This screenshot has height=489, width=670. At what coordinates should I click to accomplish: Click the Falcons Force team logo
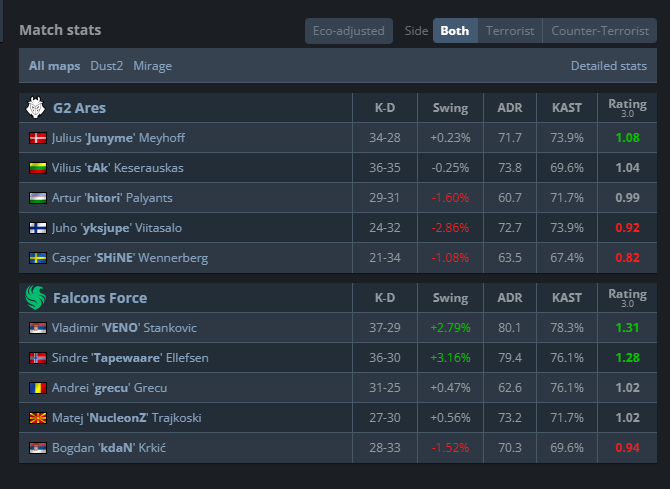point(35,298)
